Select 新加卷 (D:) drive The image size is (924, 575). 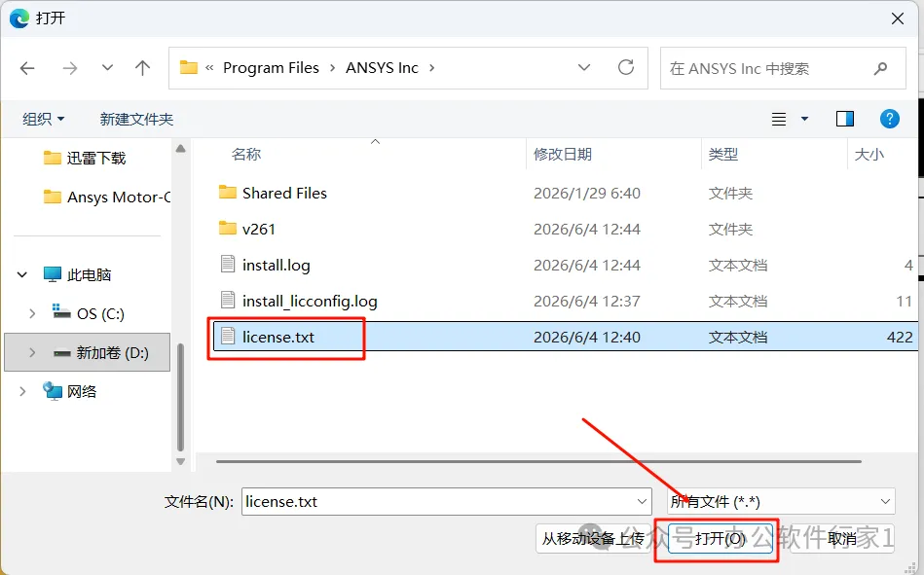100,352
